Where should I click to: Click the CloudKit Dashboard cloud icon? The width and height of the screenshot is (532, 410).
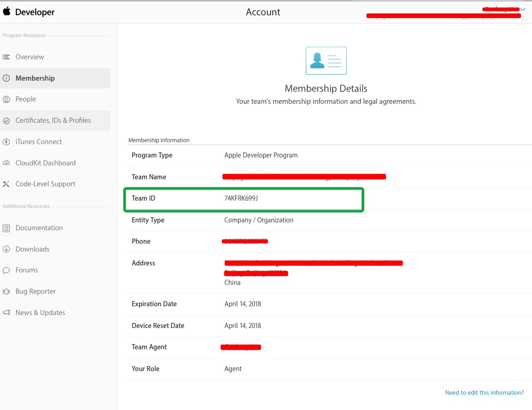(x=6, y=163)
